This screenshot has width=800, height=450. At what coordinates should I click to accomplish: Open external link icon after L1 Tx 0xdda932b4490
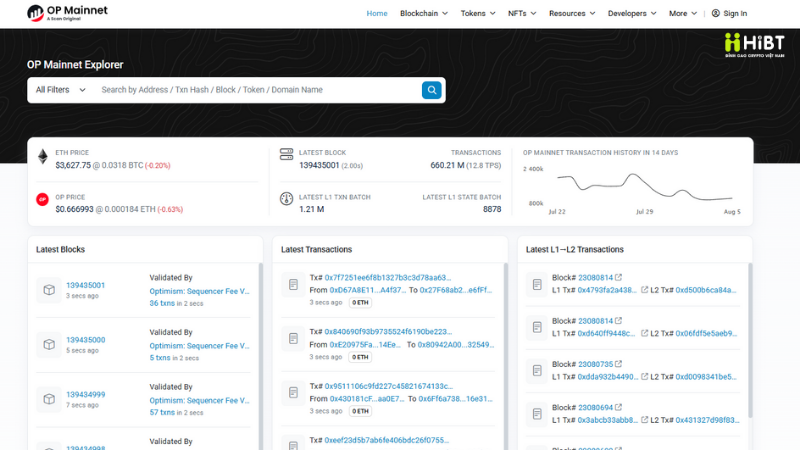click(644, 376)
